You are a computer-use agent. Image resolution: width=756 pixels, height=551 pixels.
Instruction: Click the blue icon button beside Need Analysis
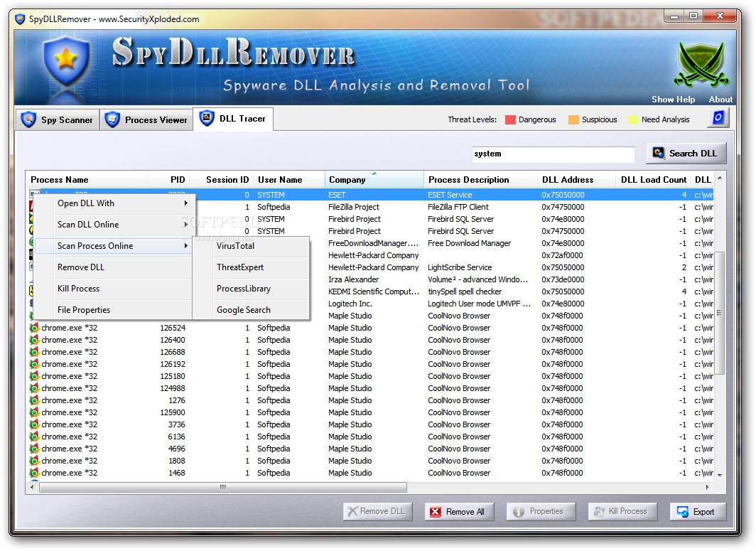718,118
